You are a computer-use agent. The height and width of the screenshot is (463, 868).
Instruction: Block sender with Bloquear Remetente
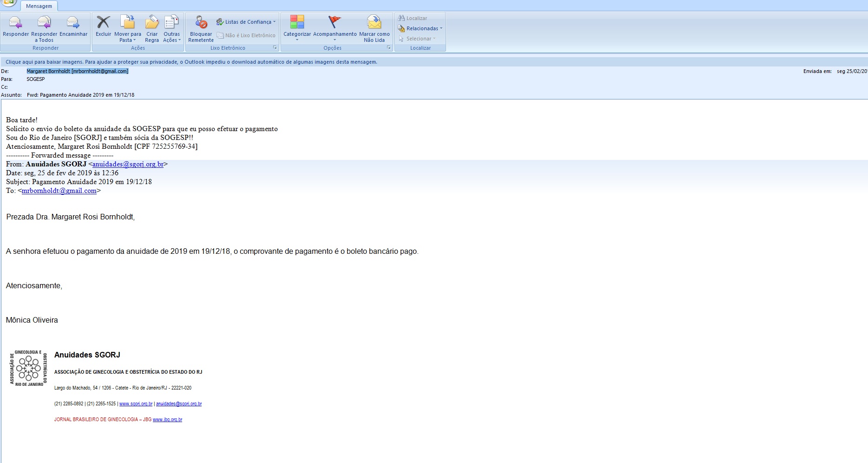pos(201,23)
